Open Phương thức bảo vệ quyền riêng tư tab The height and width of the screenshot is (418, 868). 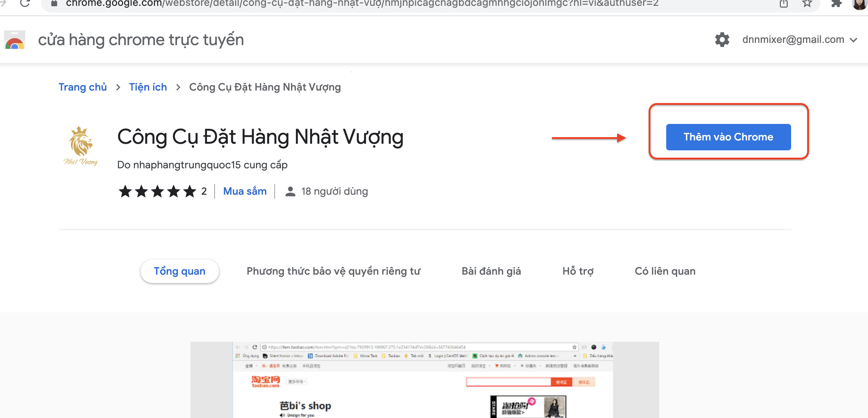click(x=333, y=271)
